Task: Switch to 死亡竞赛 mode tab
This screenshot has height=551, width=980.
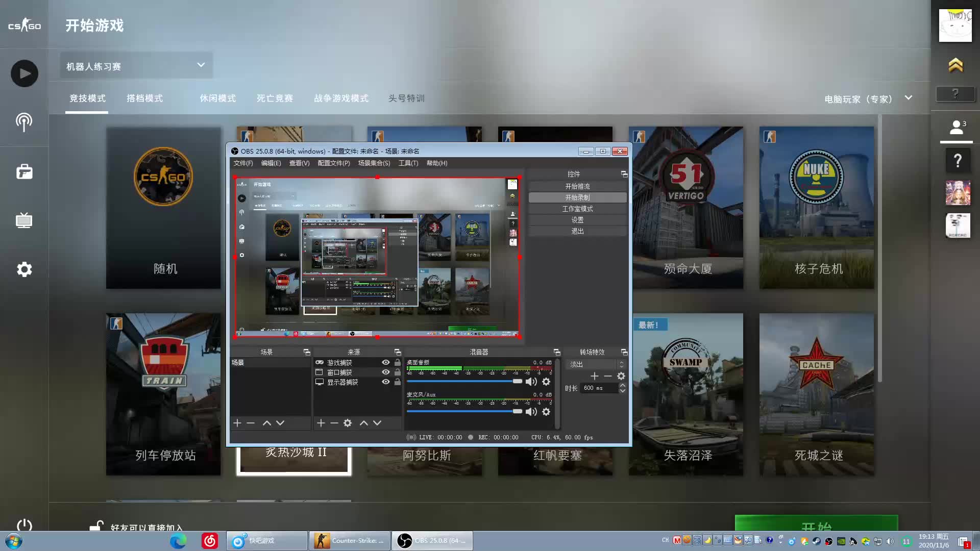Action: click(x=275, y=98)
